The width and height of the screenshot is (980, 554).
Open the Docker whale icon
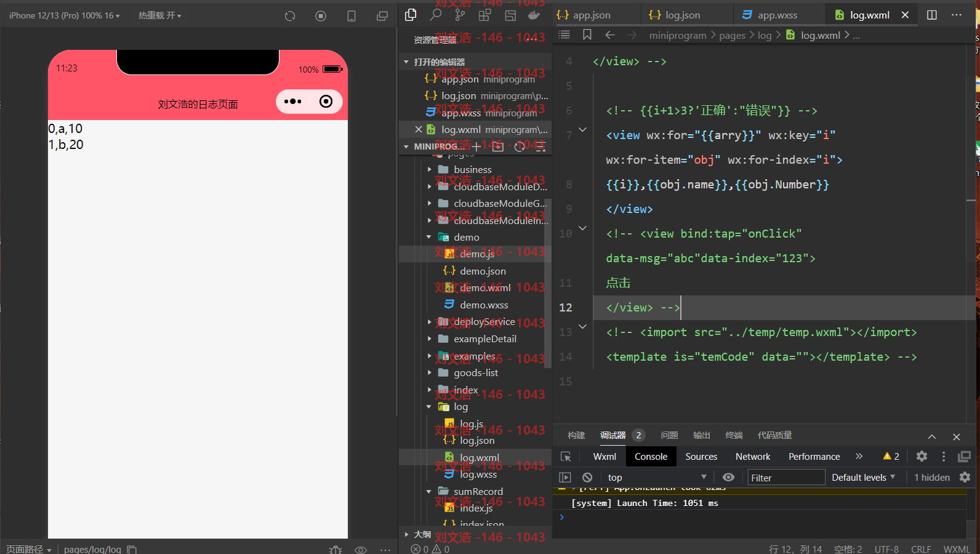pyautogui.click(x=534, y=15)
